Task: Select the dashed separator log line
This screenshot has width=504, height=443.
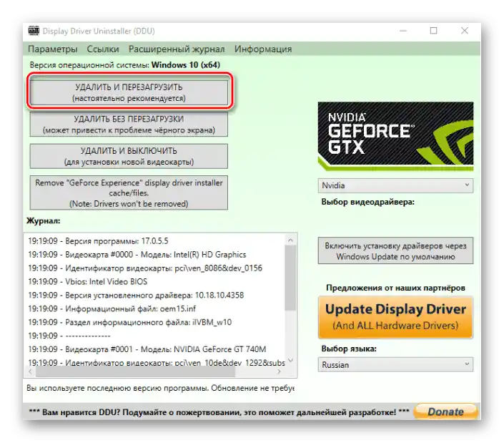Action: 69,336
